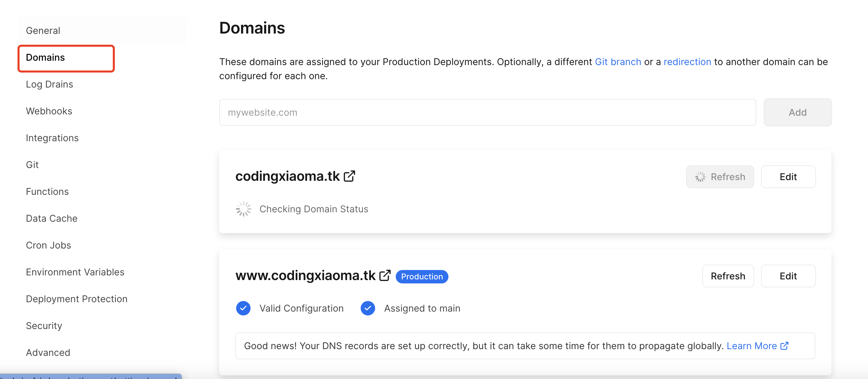Open external link icon beside www.codingxiaoma.tk

coord(385,275)
